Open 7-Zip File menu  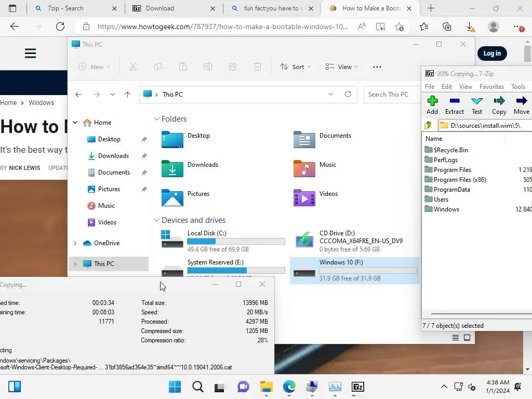(430, 87)
